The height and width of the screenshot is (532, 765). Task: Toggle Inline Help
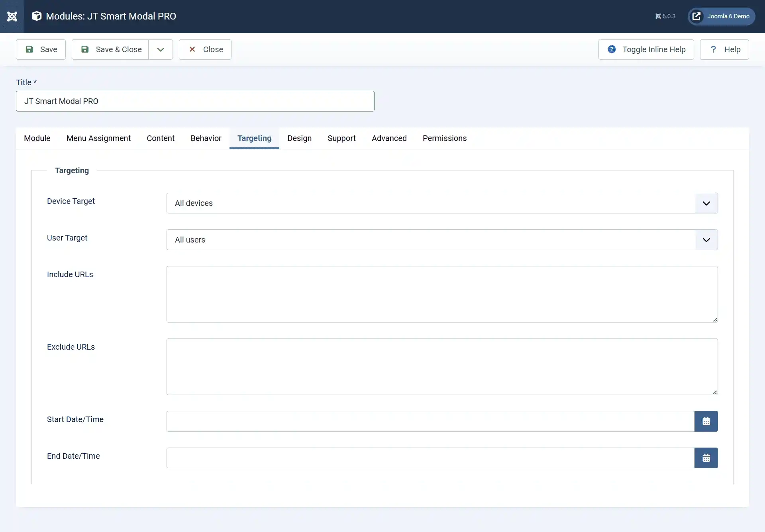[646, 49]
